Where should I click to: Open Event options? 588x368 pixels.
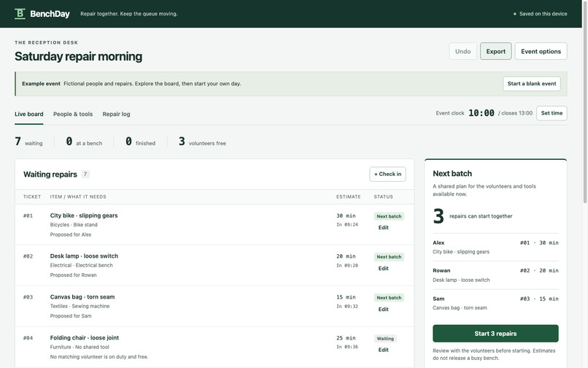pyautogui.click(x=541, y=51)
